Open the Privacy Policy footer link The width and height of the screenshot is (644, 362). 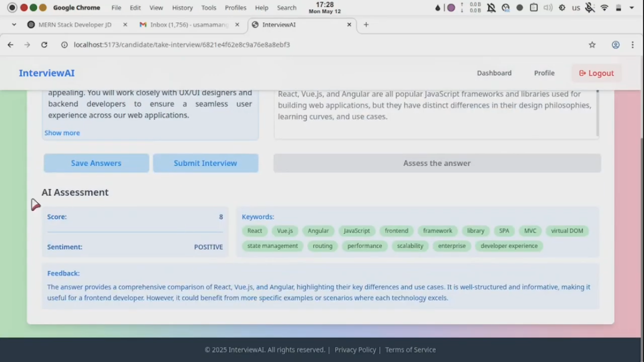coord(355,350)
